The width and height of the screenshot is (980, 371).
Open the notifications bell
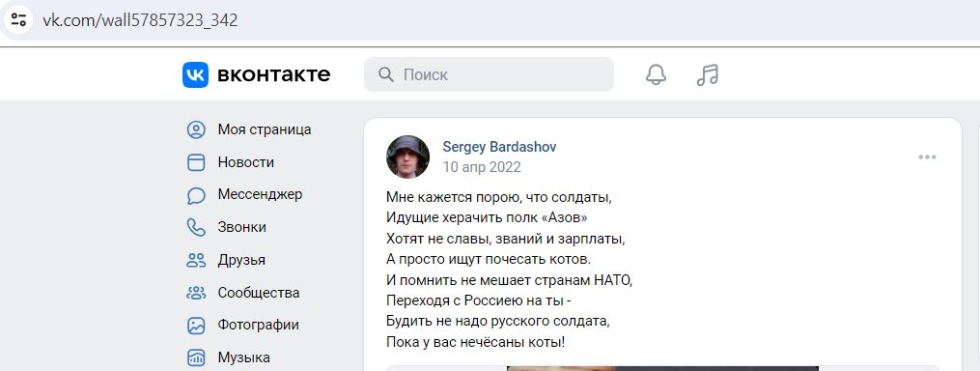click(x=656, y=74)
